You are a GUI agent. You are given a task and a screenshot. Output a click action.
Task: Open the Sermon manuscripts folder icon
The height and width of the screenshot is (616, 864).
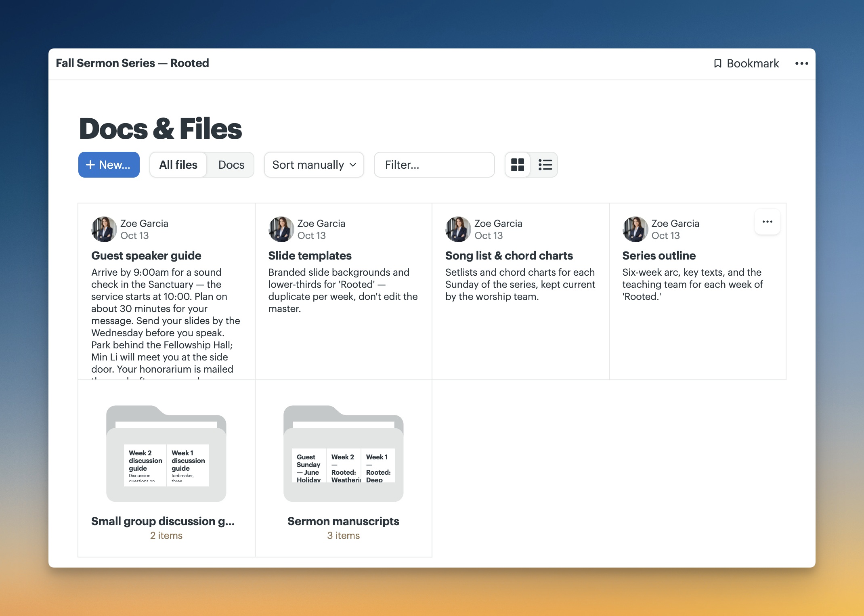343,453
